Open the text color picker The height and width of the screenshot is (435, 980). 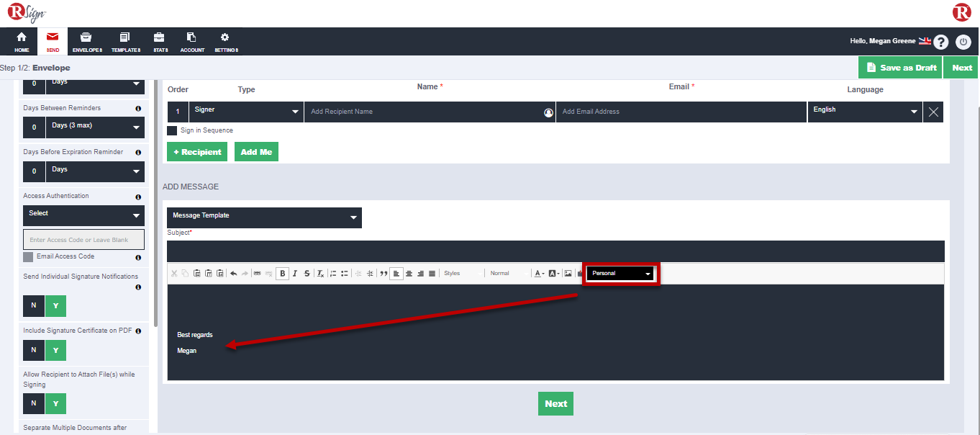click(x=538, y=273)
